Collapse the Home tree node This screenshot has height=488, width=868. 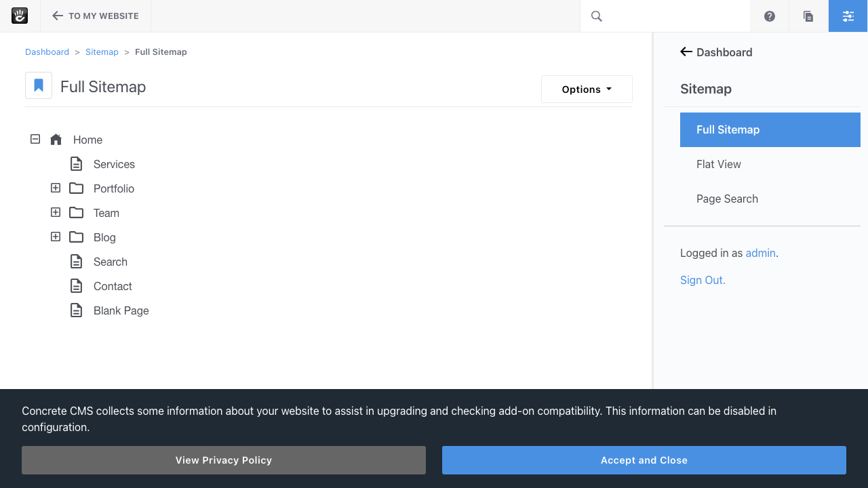click(35, 139)
